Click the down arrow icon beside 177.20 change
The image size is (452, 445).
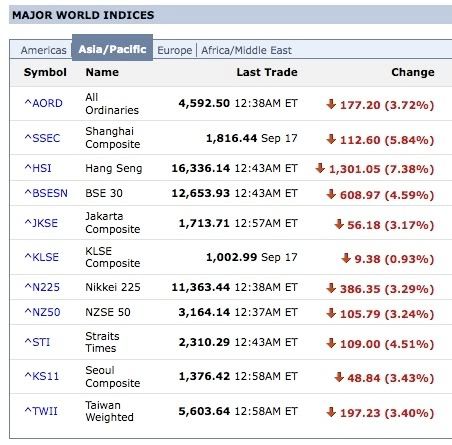[331, 104]
